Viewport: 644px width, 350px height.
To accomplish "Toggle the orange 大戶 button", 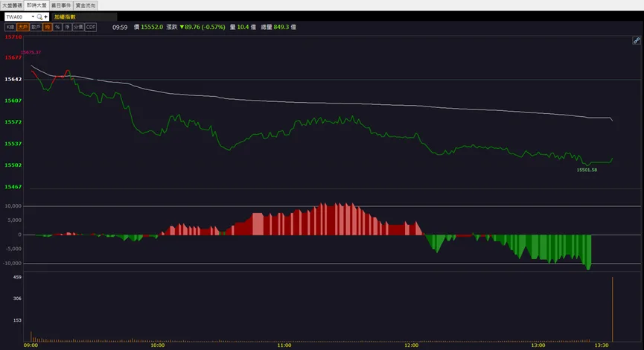I will 23,27.
